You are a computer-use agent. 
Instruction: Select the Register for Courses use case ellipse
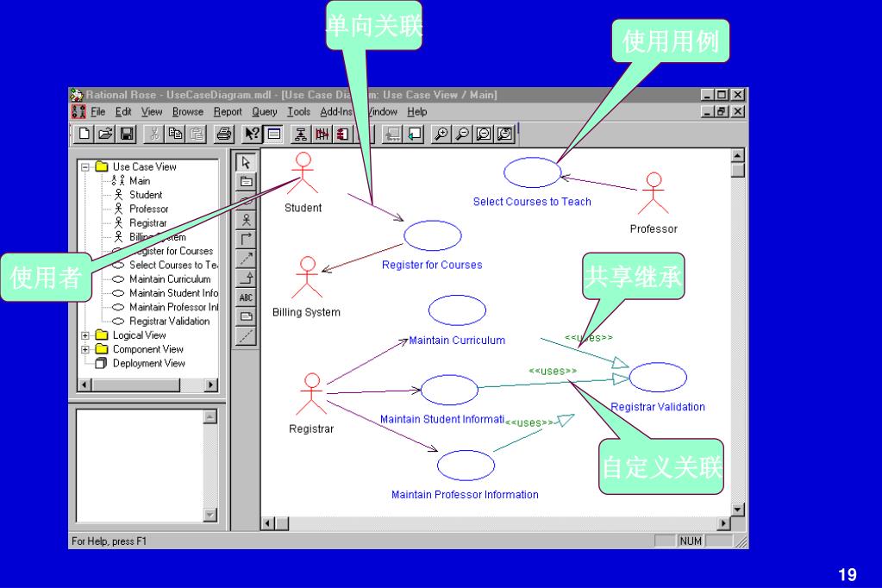pyautogui.click(x=432, y=235)
